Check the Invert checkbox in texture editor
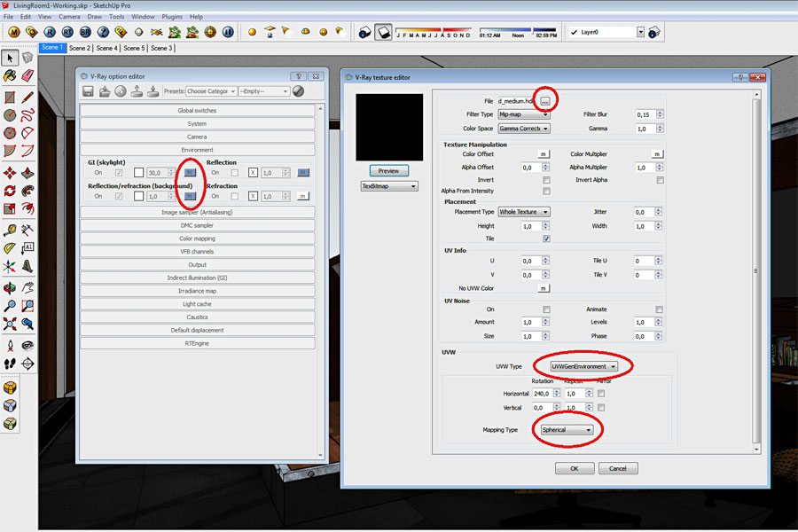The image size is (798, 532). click(x=546, y=180)
